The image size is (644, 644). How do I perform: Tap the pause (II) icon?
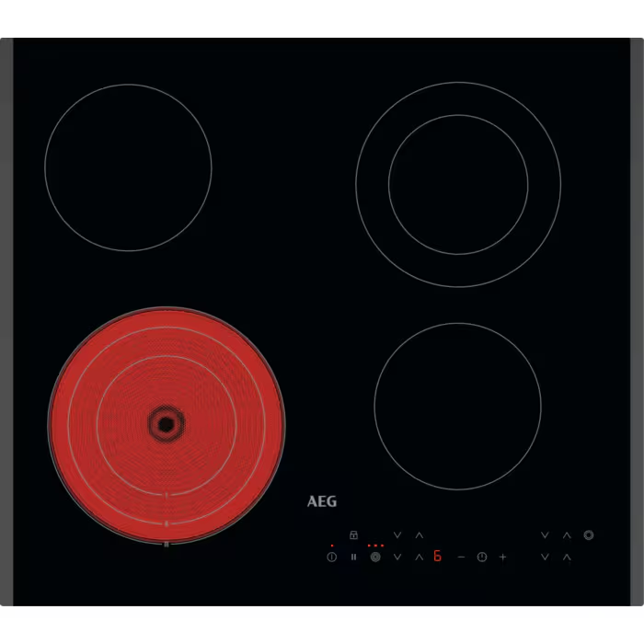353,557
